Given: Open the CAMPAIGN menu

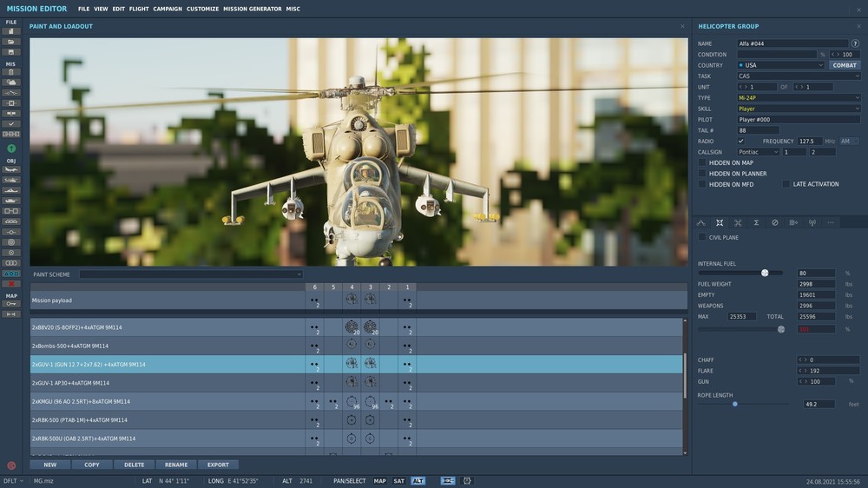Looking at the screenshot, I should pyautogui.click(x=168, y=9).
